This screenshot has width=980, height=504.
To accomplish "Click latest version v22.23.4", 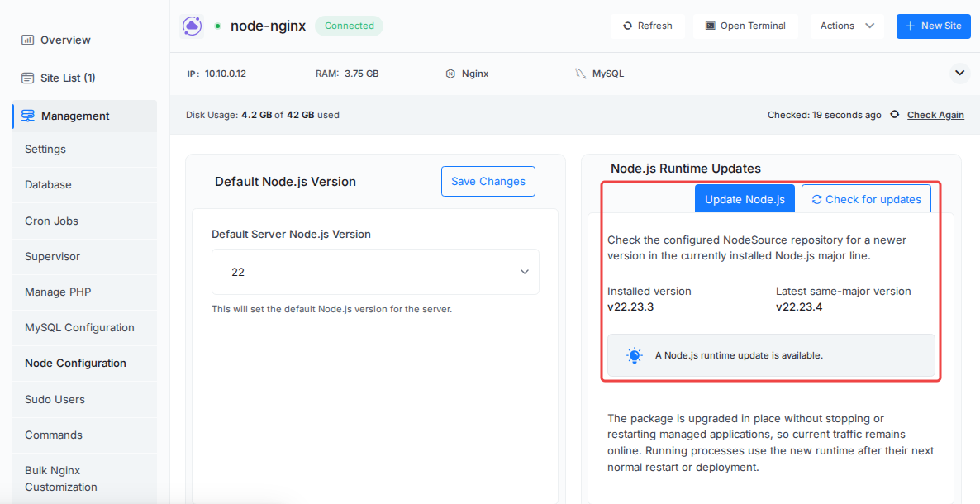I will pos(799,307).
